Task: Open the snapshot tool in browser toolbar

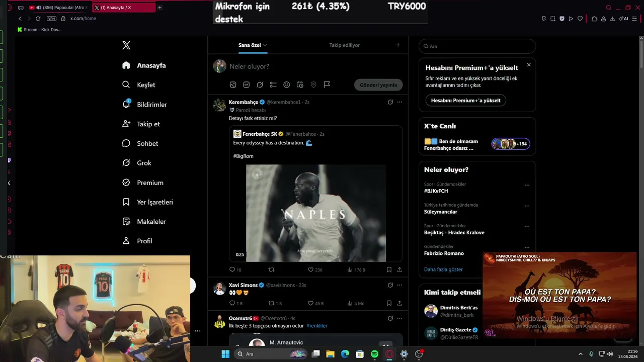Action: (x=552, y=19)
